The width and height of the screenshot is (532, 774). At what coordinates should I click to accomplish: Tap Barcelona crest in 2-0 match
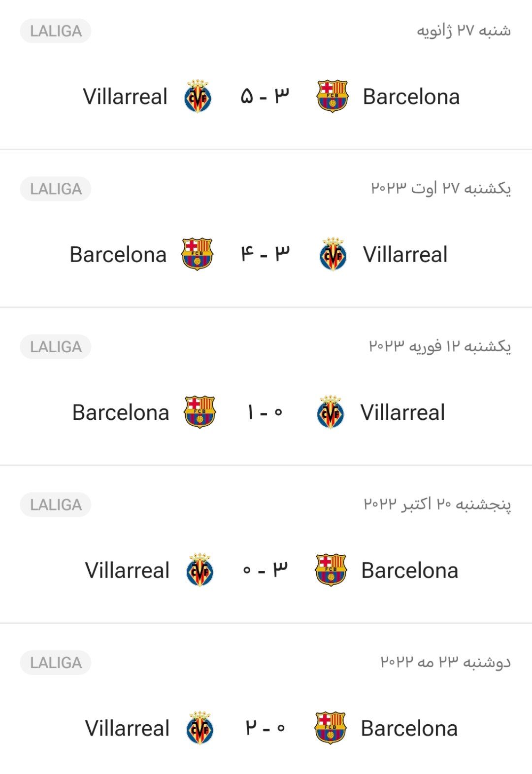click(330, 728)
